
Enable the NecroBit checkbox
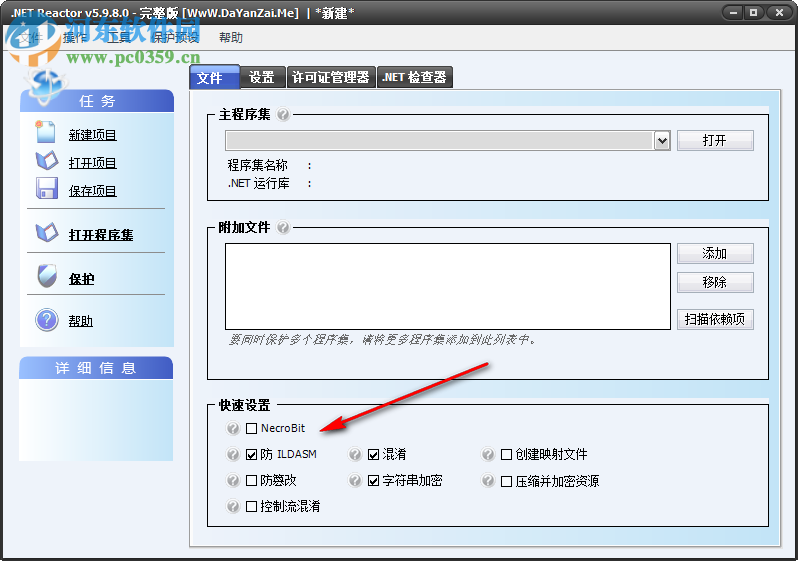click(251, 429)
